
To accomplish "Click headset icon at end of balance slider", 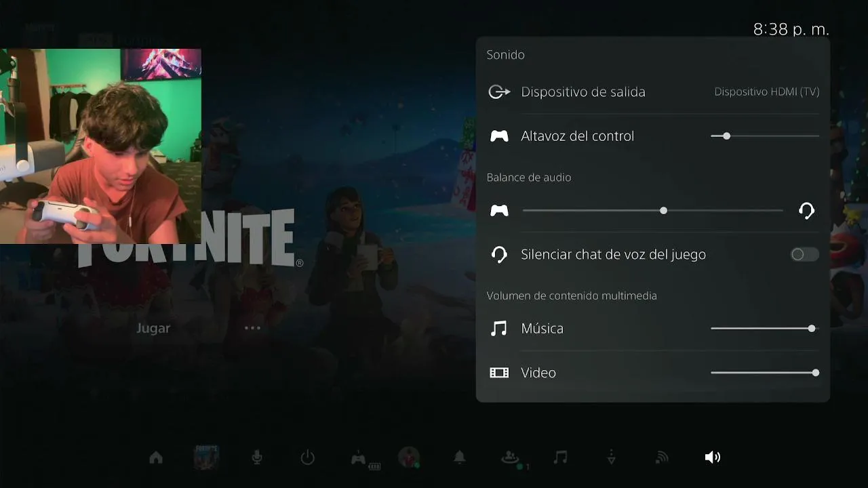I will pos(806,211).
